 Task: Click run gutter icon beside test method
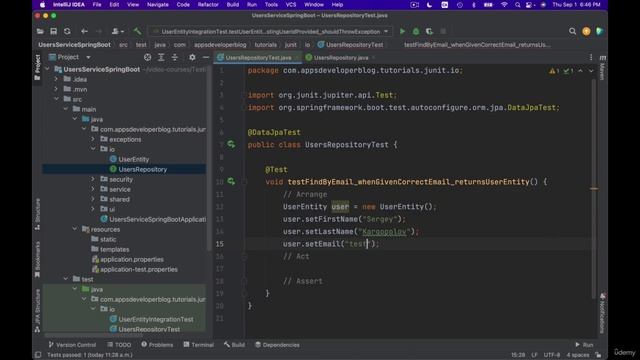click(x=231, y=182)
